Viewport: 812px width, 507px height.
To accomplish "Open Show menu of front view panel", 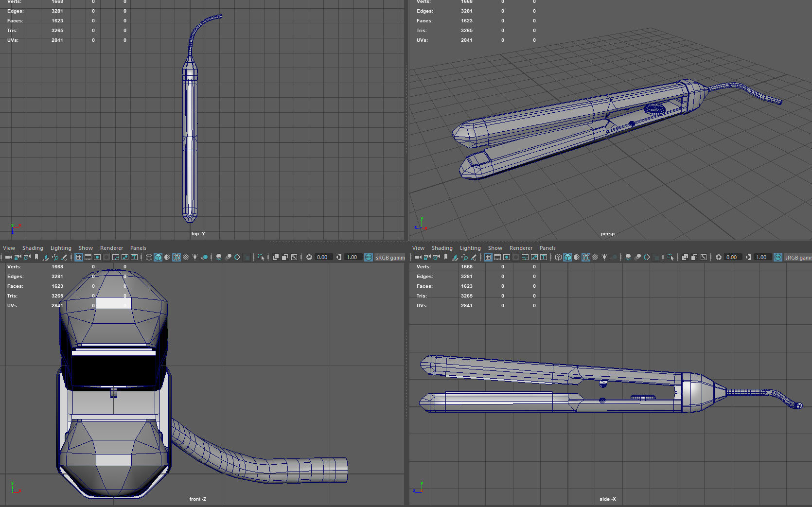I will (86, 248).
